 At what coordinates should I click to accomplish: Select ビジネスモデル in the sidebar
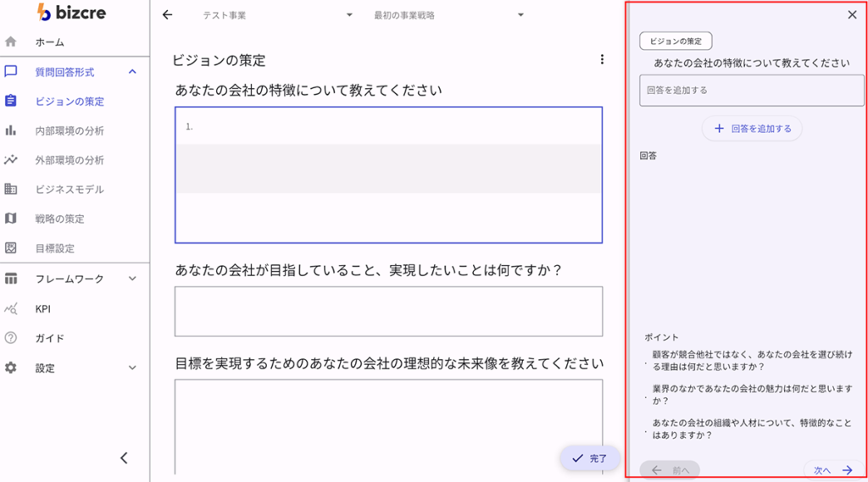tap(70, 190)
